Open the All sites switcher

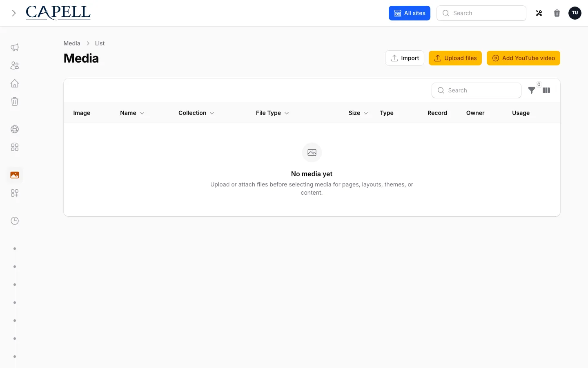(x=410, y=13)
